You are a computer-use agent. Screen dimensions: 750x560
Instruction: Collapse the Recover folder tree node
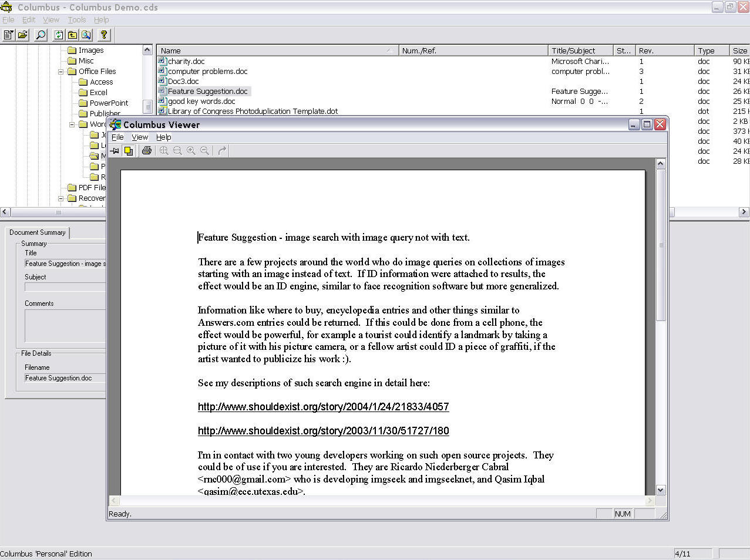tap(60, 198)
